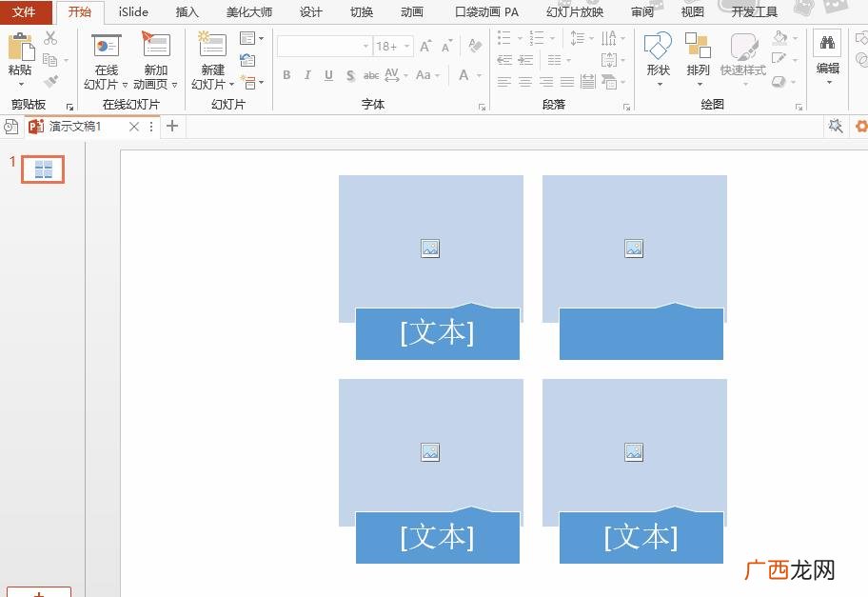868x597 pixels.
Task: Toggle center text alignment
Action: pyautogui.click(x=524, y=82)
